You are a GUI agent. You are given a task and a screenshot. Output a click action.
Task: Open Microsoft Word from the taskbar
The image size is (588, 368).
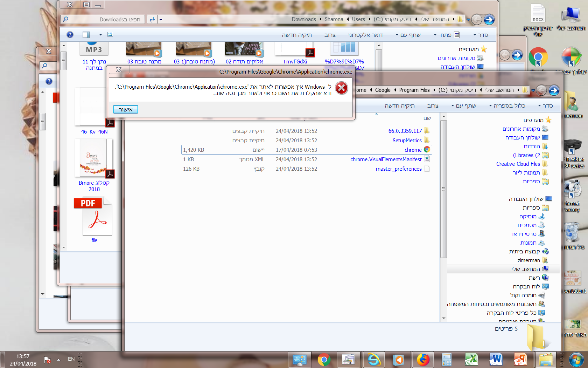[496, 360]
